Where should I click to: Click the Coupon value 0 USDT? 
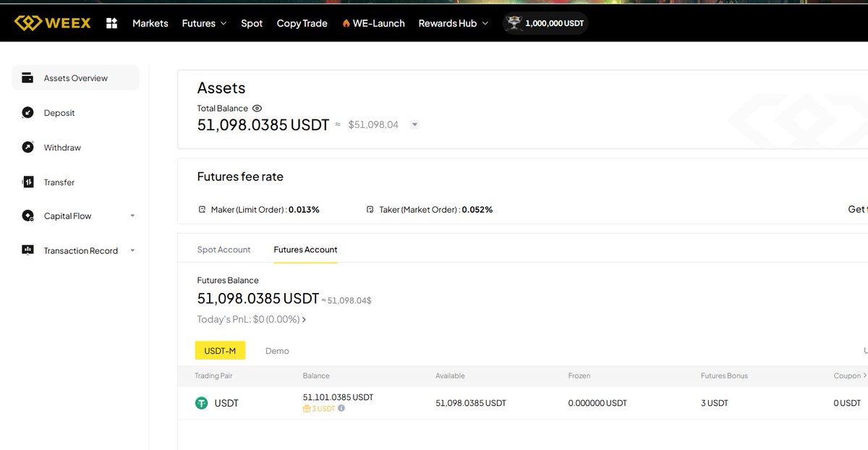pyautogui.click(x=847, y=403)
